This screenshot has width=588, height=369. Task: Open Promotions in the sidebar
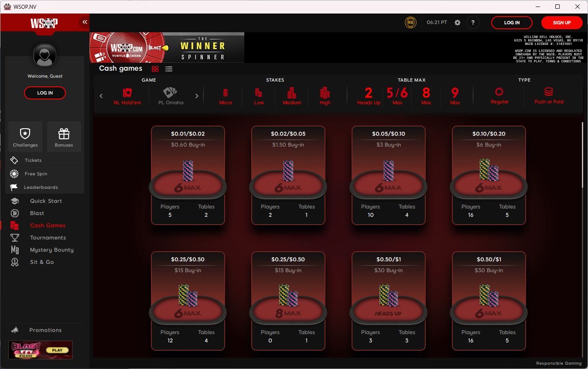[x=45, y=330]
